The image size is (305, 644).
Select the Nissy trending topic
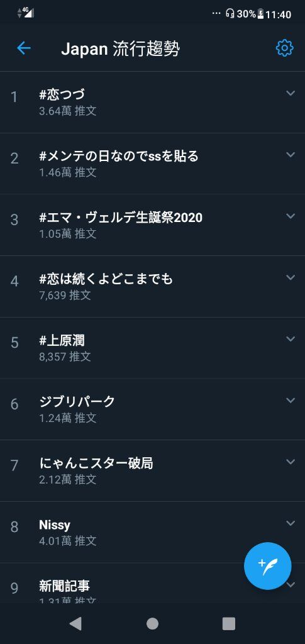[x=152, y=532]
